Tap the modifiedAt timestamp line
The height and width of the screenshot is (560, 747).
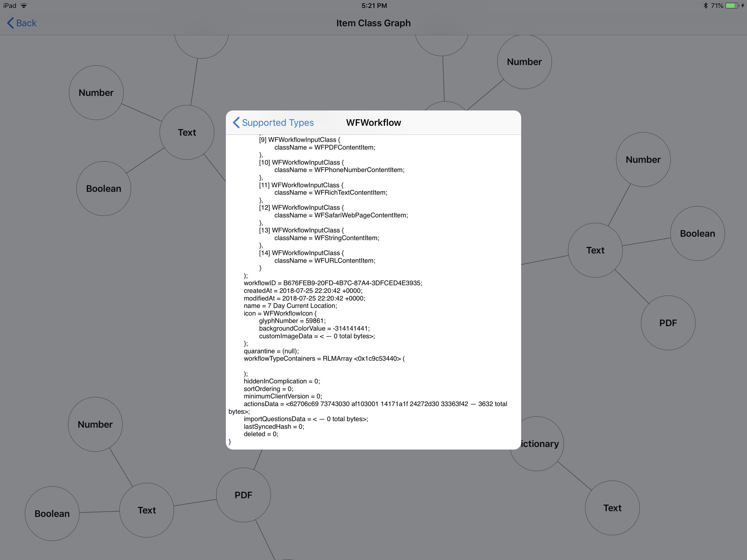pos(305,298)
